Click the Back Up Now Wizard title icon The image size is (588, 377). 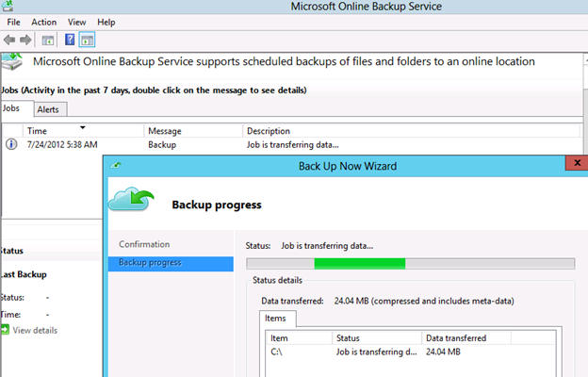click(116, 165)
